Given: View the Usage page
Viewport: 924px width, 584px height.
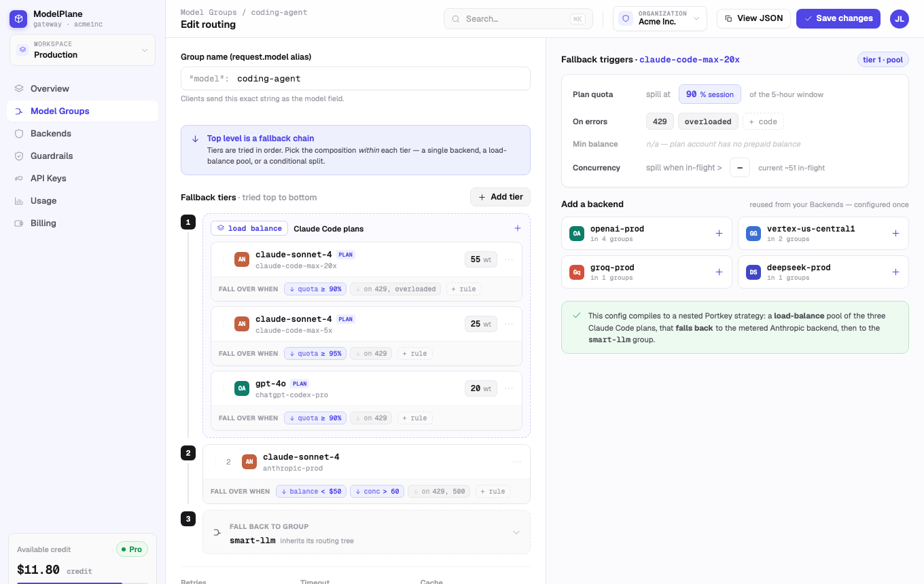Looking at the screenshot, I should click(82, 200).
